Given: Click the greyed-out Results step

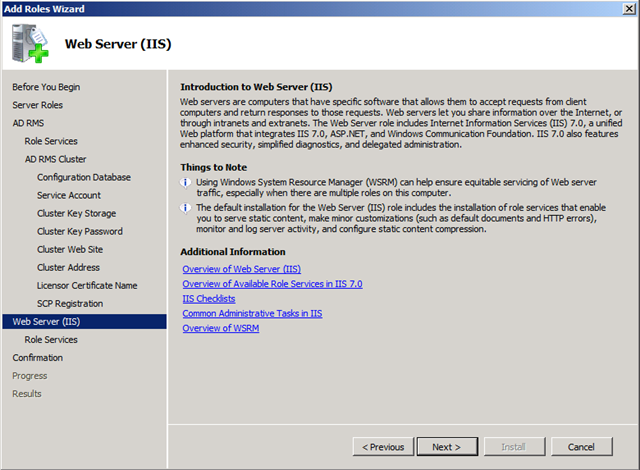Looking at the screenshot, I should pyautogui.click(x=27, y=394).
